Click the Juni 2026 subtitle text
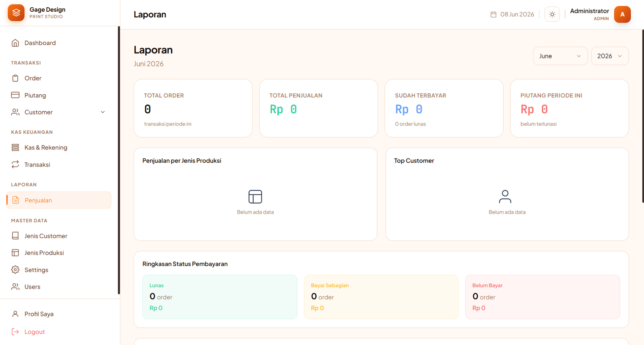 [149, 64]
